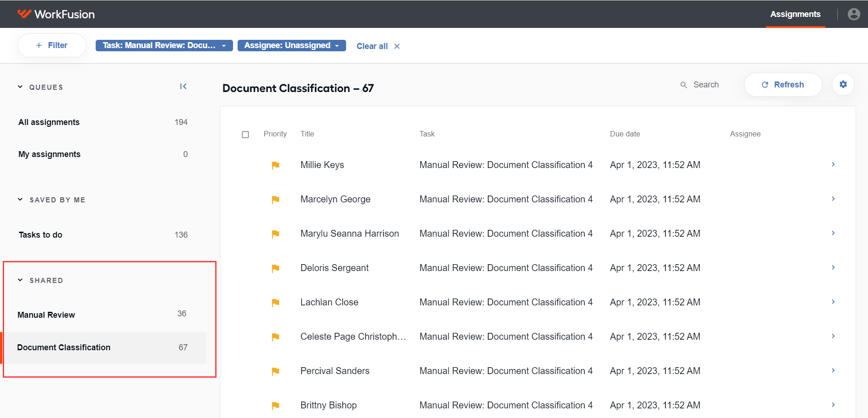The width and height of the screenshot is (868, 418).
Task: Sort by the Due date column header
Action: (x=625, y=134)
